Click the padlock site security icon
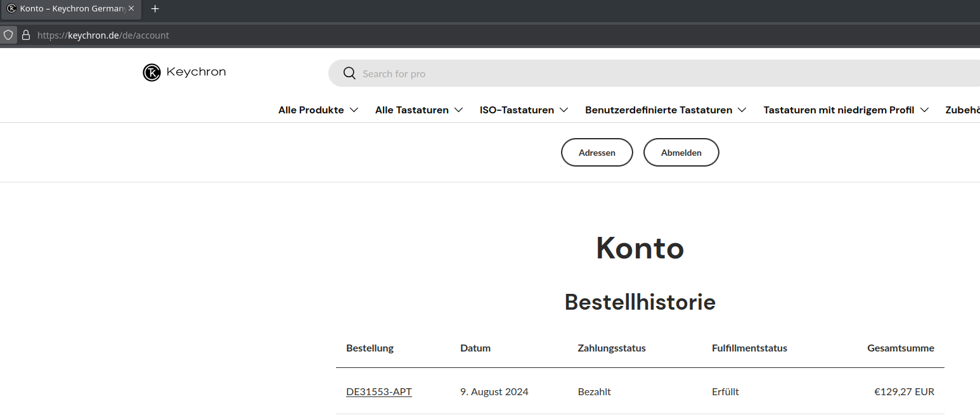The height and width of the screenshot is (418, 980). 26,35
